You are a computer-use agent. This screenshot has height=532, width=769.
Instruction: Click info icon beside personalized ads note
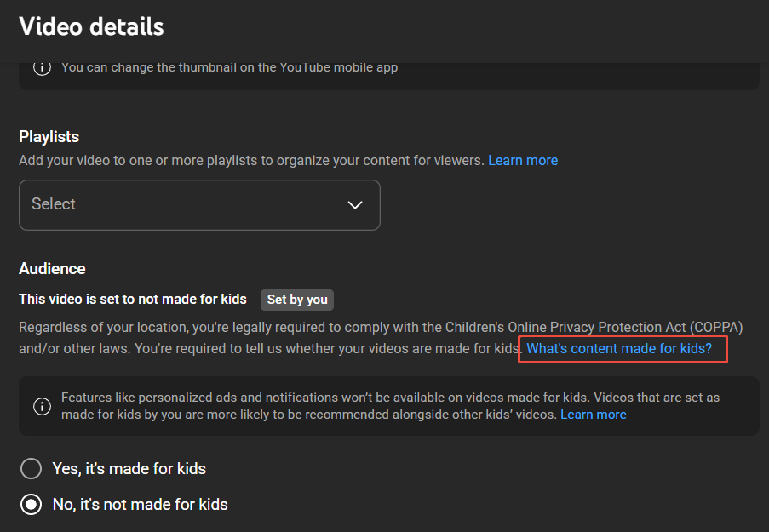coord(42,406)
